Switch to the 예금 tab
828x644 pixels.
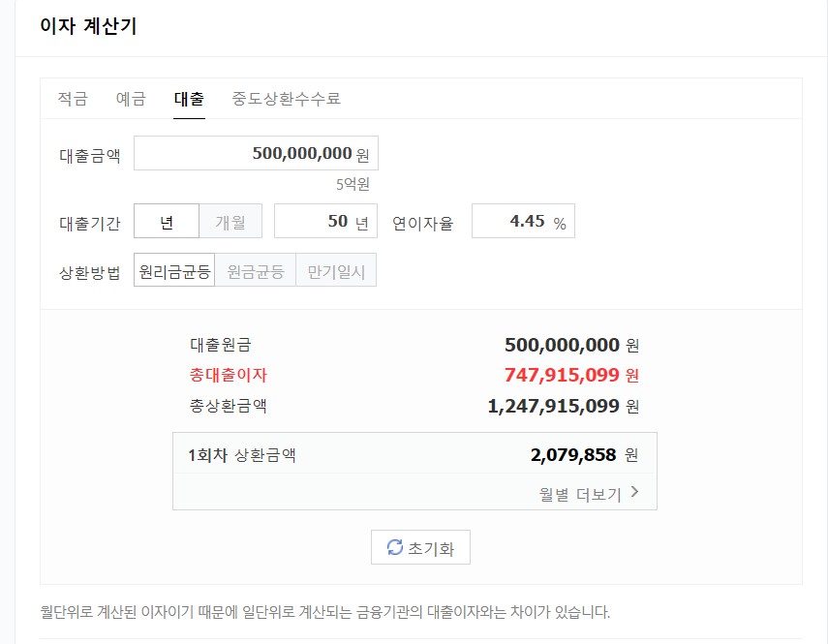coord(131,99)
